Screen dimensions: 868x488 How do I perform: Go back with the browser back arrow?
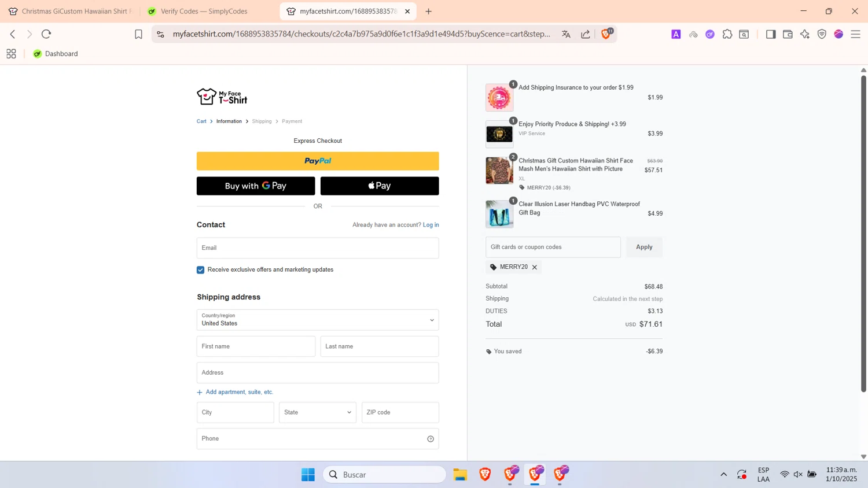click(x=13, y=34)
